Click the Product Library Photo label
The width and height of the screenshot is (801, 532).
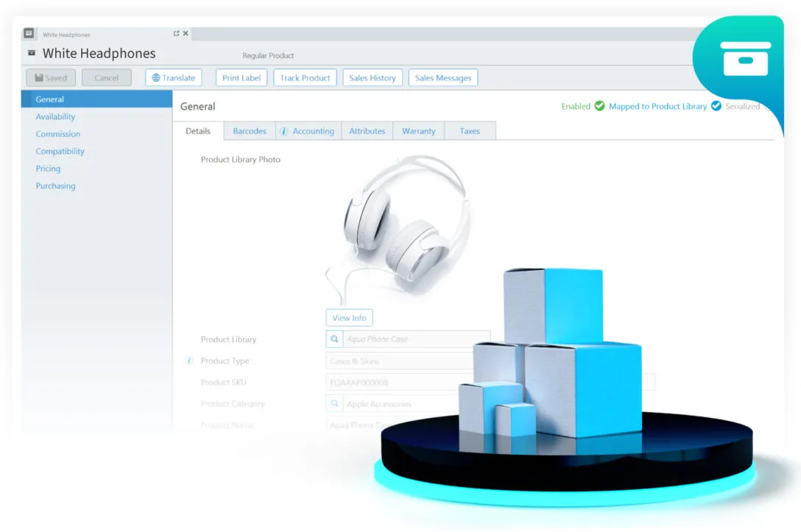pos(241,159)
